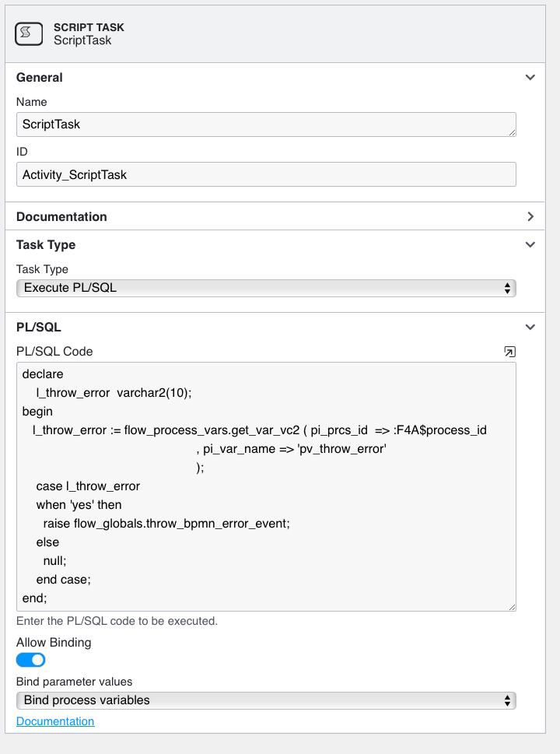Open PL/SQL code in popup editor
The height and width of the screenshot is (754, 560).
tap(509, 352)
